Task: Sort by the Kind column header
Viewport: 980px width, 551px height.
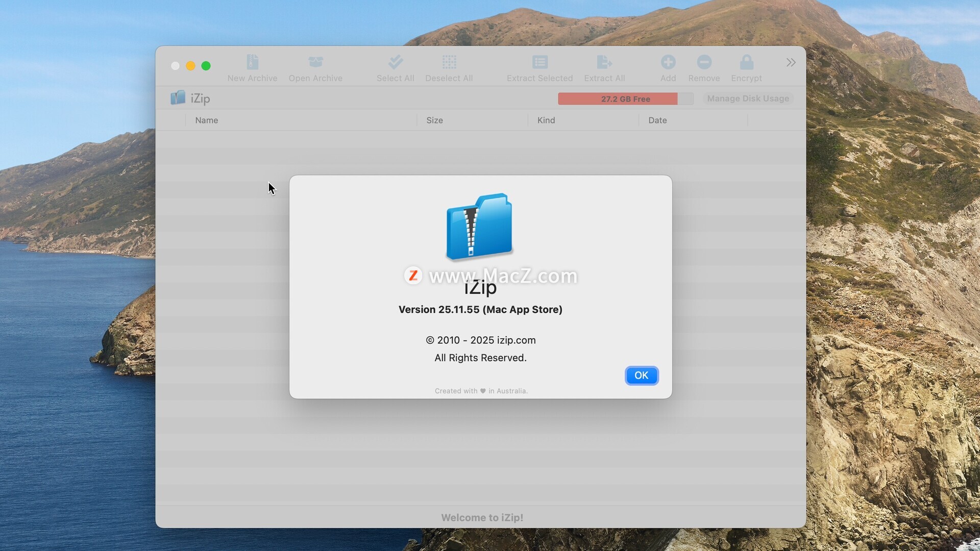Action: click(x=546, y=120)
